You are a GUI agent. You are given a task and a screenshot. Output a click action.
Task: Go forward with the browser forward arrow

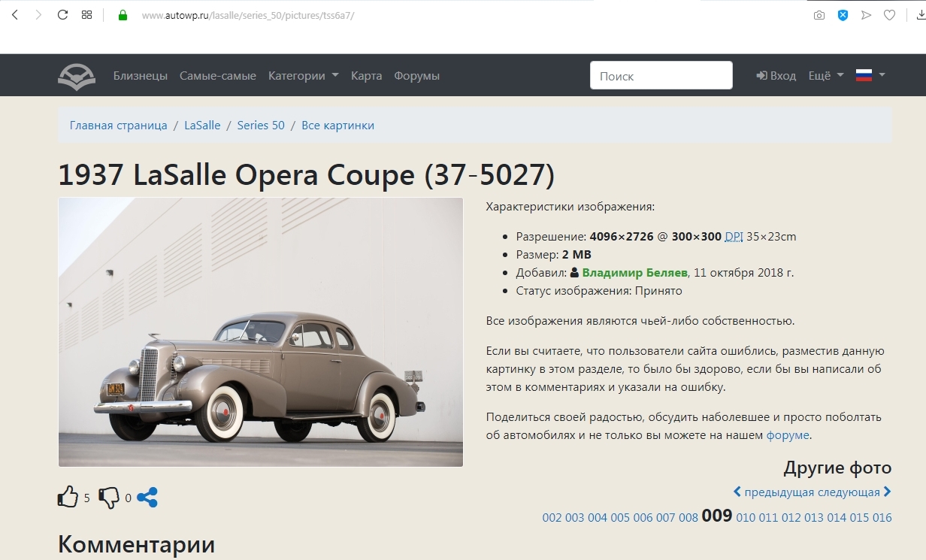(x=38, y=15)
